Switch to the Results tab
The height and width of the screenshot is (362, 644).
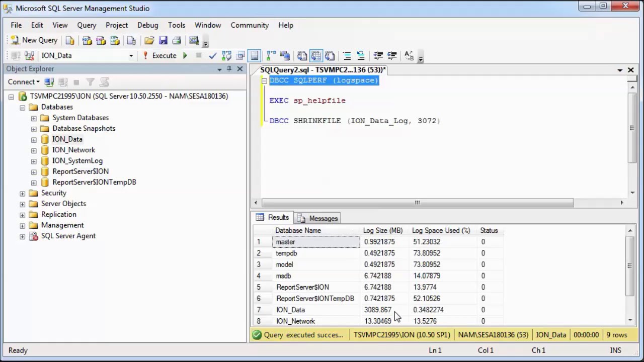click(273, 218)
